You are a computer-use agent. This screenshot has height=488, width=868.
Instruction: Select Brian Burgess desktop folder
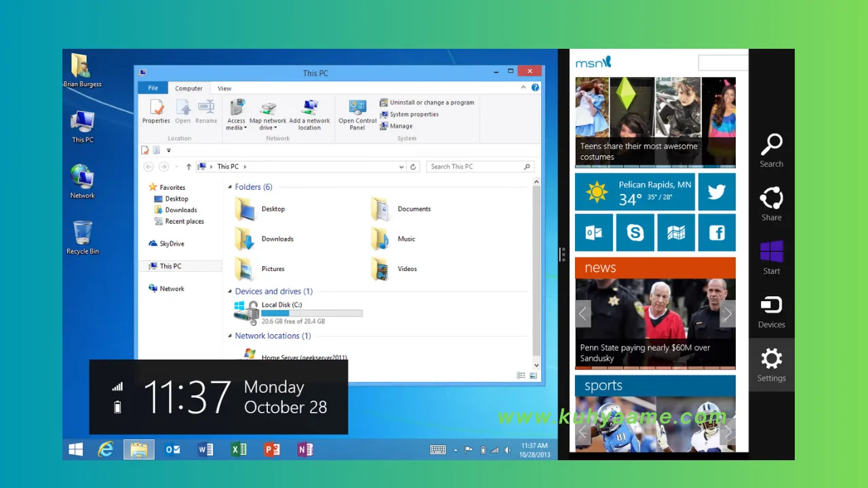(x=82, y=70)
